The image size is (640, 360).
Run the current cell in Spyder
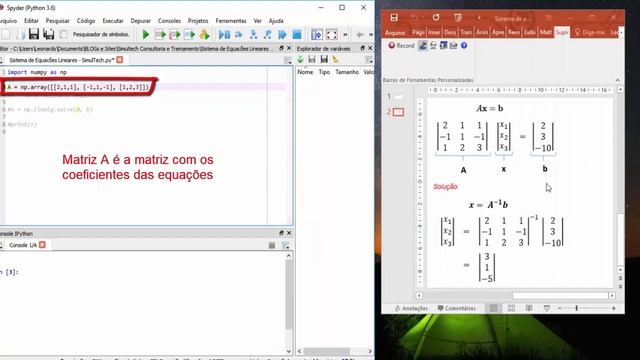coord(160,35)
